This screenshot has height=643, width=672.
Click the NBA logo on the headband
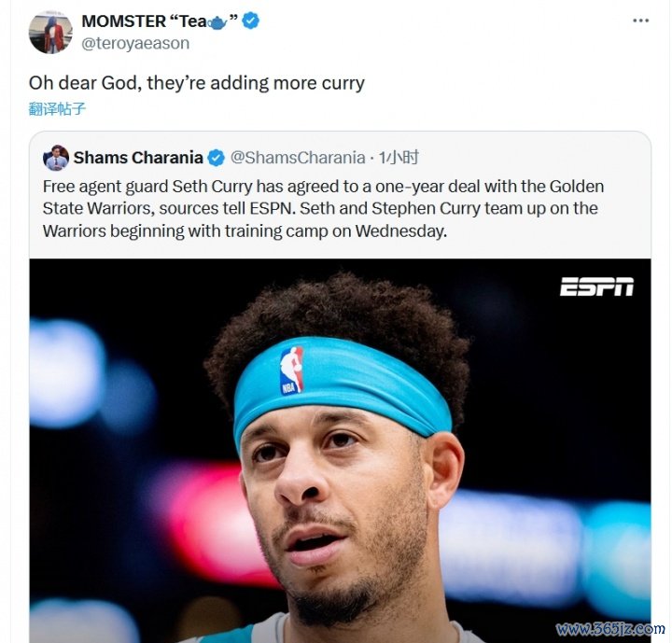point(292,370)
